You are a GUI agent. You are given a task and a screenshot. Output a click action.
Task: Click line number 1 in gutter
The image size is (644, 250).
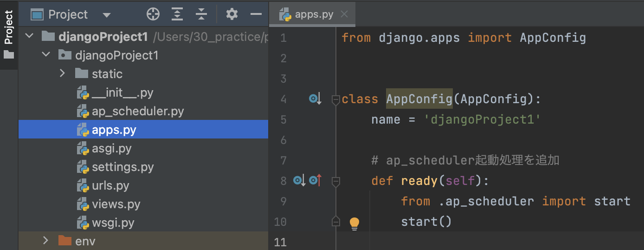coord(283,38)
